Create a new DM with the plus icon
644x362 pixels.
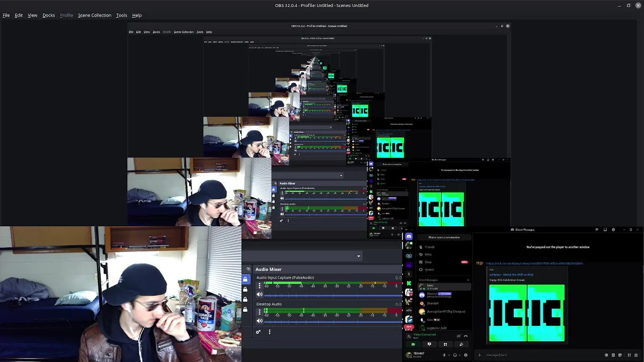[x=468, y=280]
